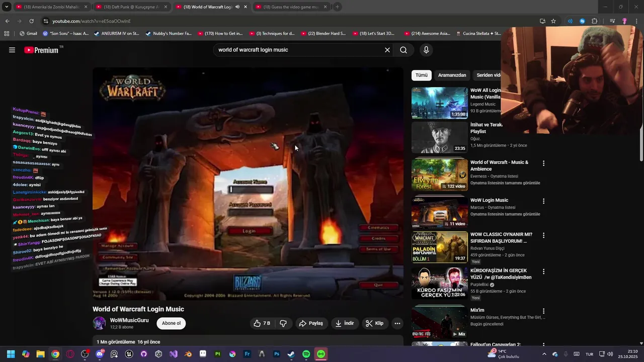Screen dimensions: 644x362
Task: Open Photoshop from the taskbar
Action: point(277,354)
